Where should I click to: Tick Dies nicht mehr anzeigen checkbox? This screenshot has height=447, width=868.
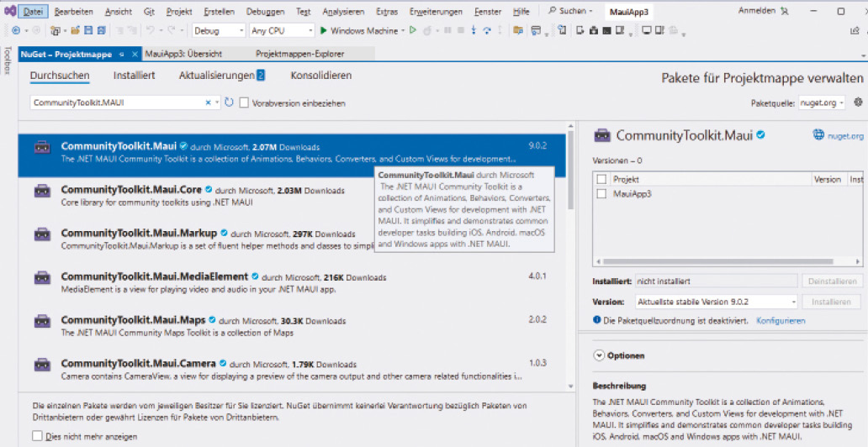click(x=37, y=436)
